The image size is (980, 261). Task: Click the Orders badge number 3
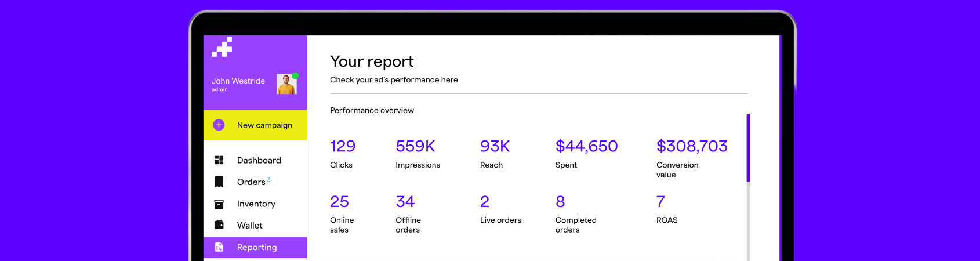tap(268, 179)
